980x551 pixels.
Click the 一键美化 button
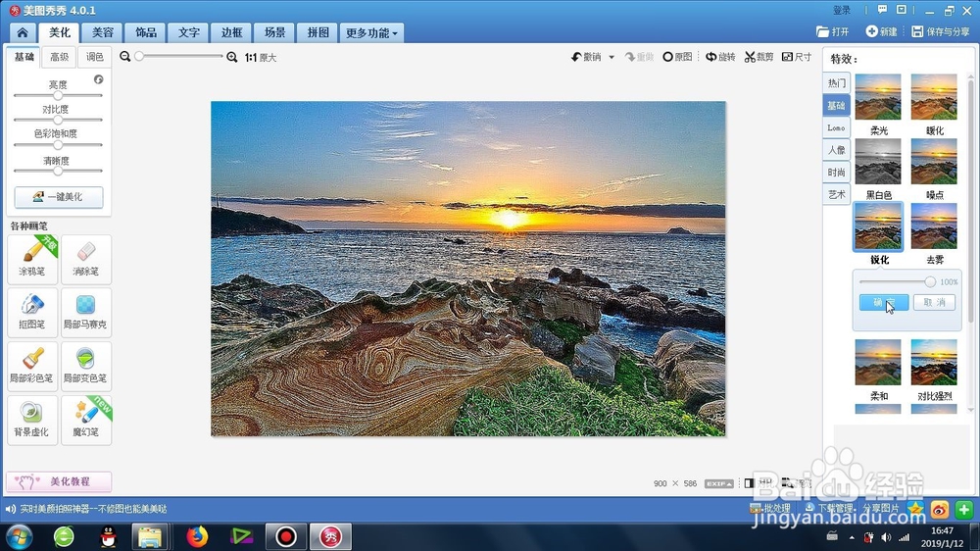[59, 197]
